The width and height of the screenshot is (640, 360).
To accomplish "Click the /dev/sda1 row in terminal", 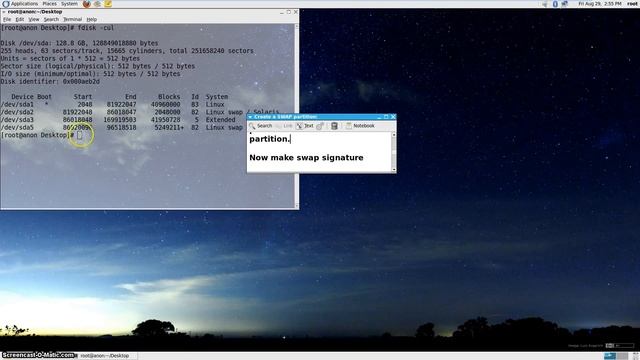I will pos(113,104).
